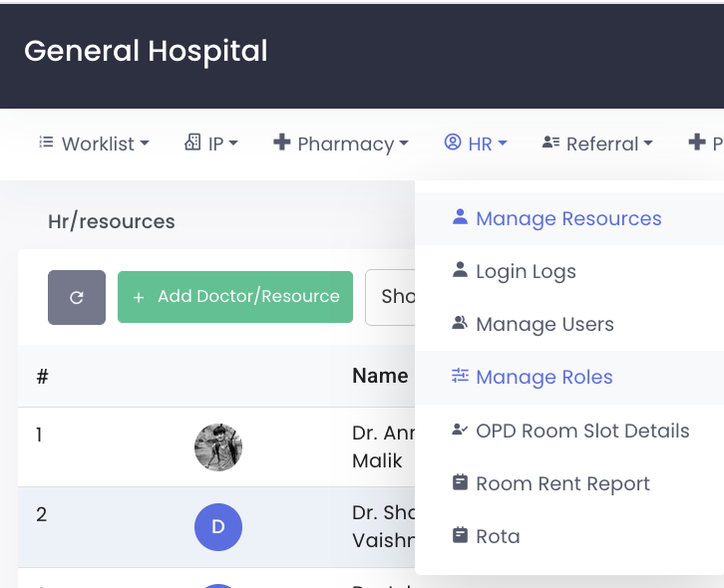Open Login Logs menu entry

coord(526,271)
